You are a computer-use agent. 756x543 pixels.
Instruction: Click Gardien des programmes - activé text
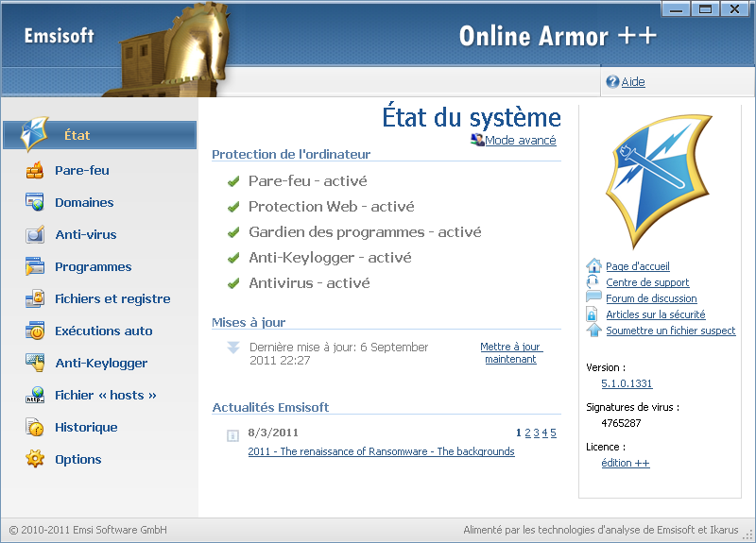click(365, 232)
